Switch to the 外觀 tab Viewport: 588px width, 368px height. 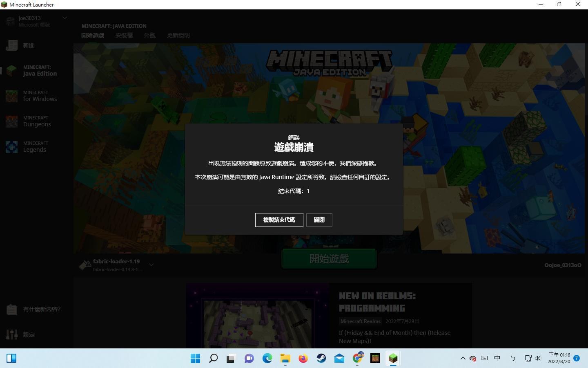click(150, 36)
